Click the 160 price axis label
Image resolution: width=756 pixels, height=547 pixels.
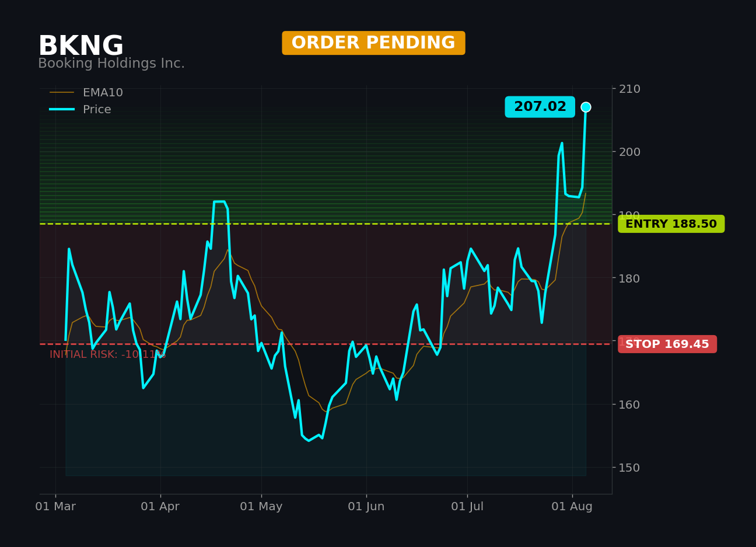629,404
